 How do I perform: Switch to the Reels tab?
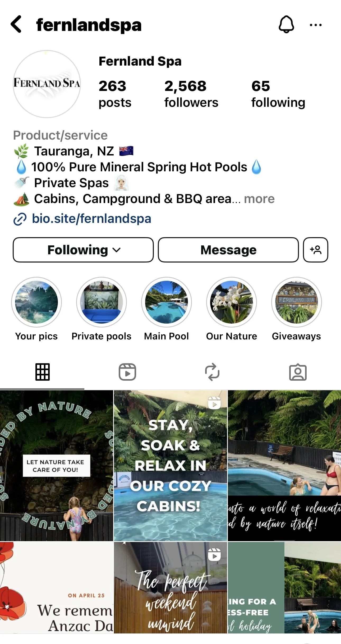[127, 372]
